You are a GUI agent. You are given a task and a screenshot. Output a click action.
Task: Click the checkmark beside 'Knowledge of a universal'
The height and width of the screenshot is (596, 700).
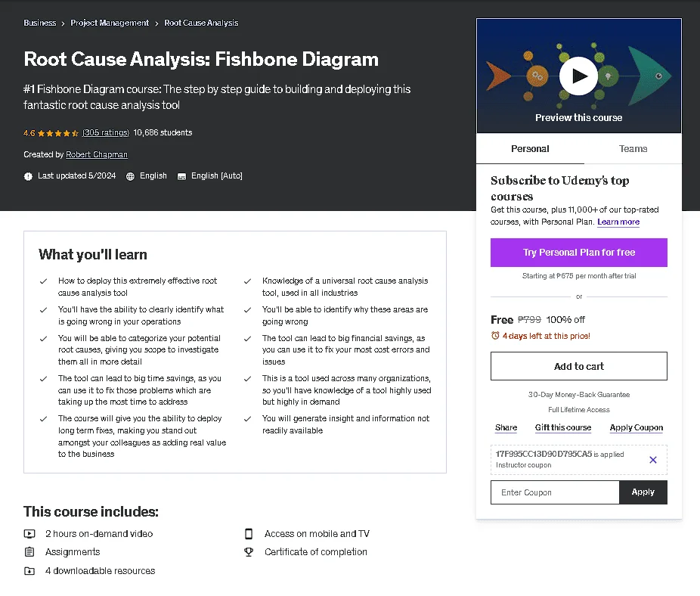click(247, 281)
